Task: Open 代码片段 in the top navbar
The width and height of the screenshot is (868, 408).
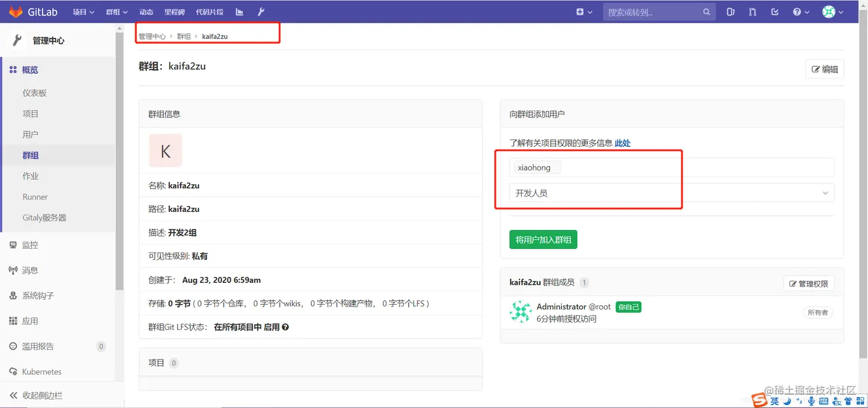Action: 210,12
